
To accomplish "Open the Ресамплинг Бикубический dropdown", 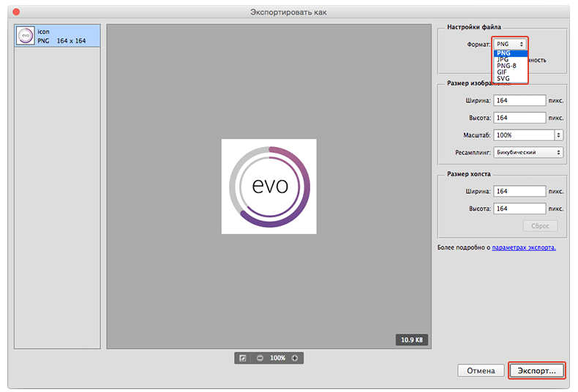I will pos(528,152).
